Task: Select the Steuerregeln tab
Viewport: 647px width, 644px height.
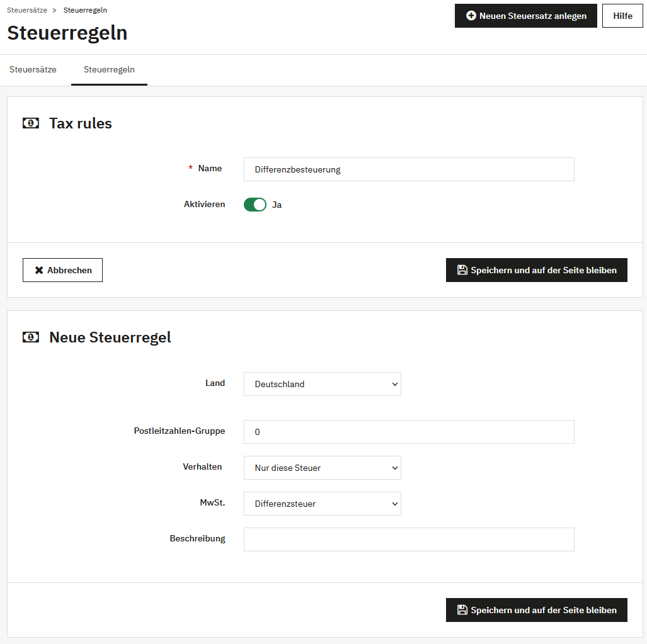Action: click(109, 70)
